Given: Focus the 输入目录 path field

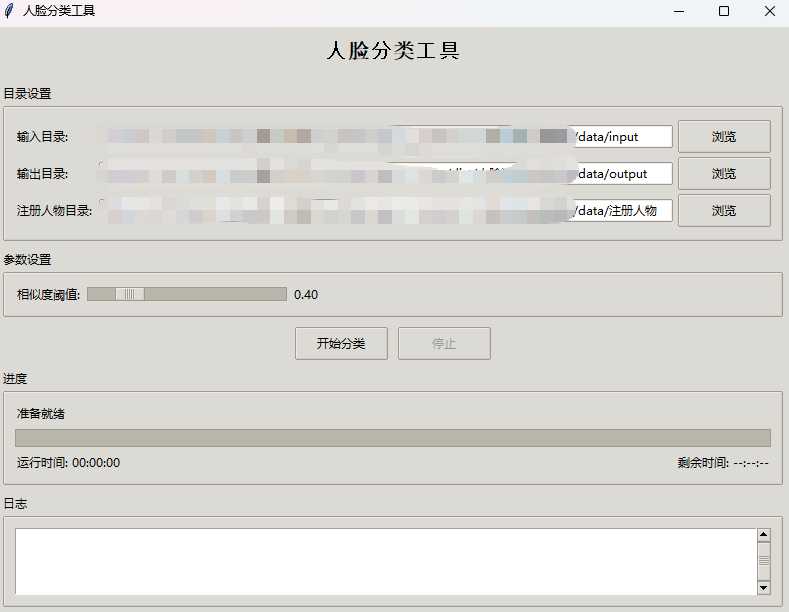Looking at the screenshot, I should (620, 137).
